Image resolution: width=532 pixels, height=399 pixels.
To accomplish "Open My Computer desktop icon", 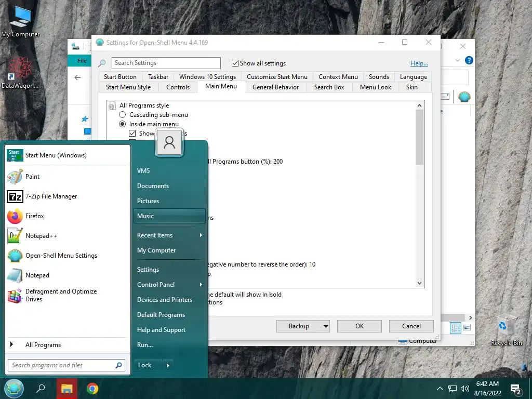I will pyautogui.click(x=20, y=21).
